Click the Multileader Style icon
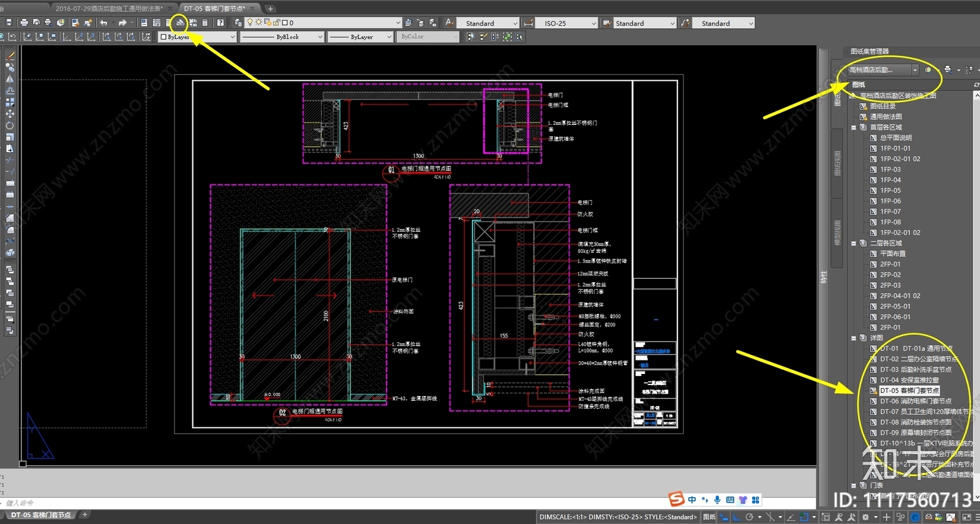This screenshot has width=980, height=524. (685, 23)
